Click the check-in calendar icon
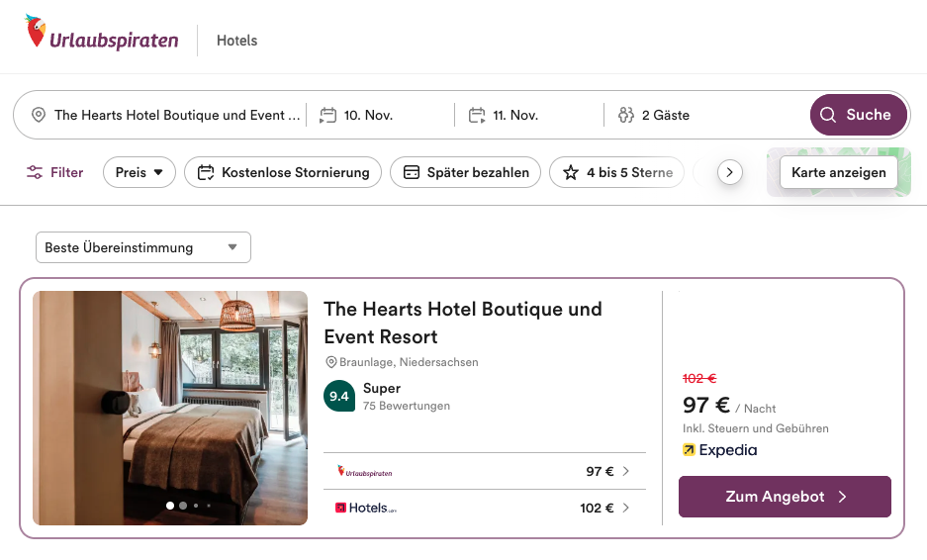 pos(328,115)
